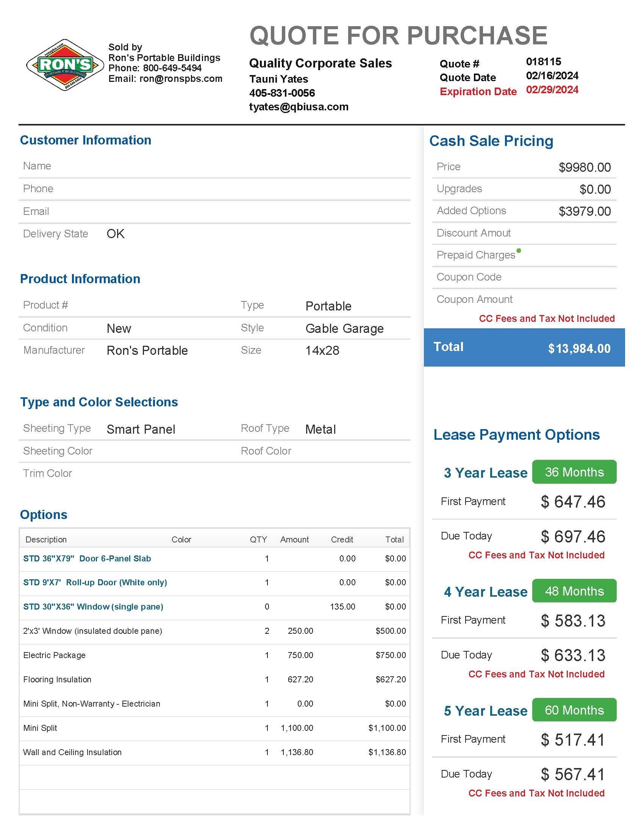Click the Description column header
Viewport: 644px width, 834px height.
[x=46, y=539]
